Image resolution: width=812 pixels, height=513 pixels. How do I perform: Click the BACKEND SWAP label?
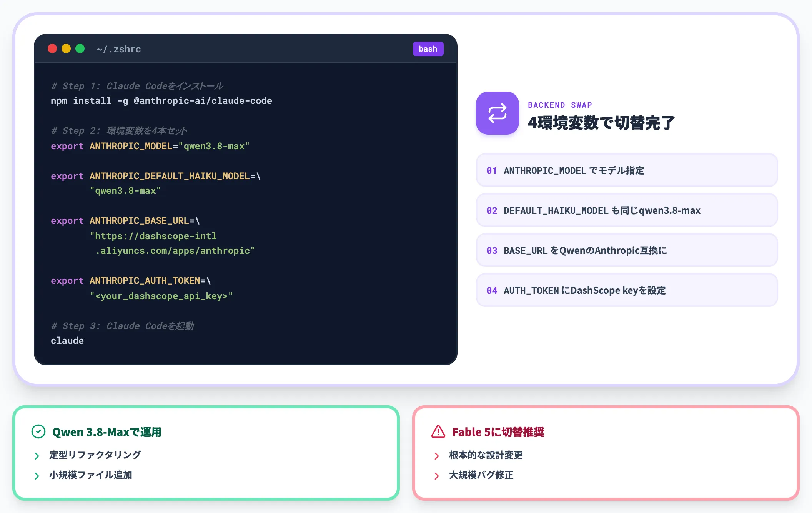560,105
